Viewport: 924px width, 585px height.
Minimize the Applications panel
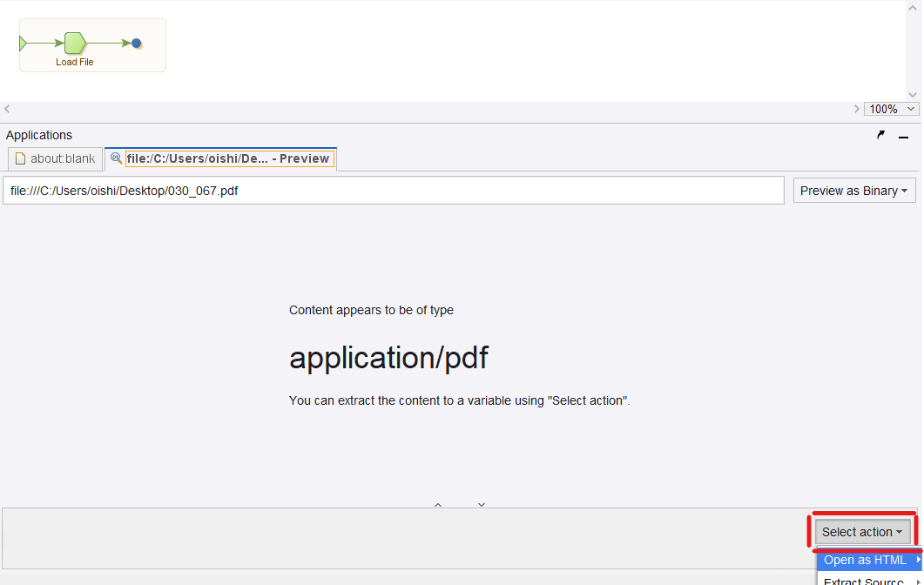pos(903,137)
